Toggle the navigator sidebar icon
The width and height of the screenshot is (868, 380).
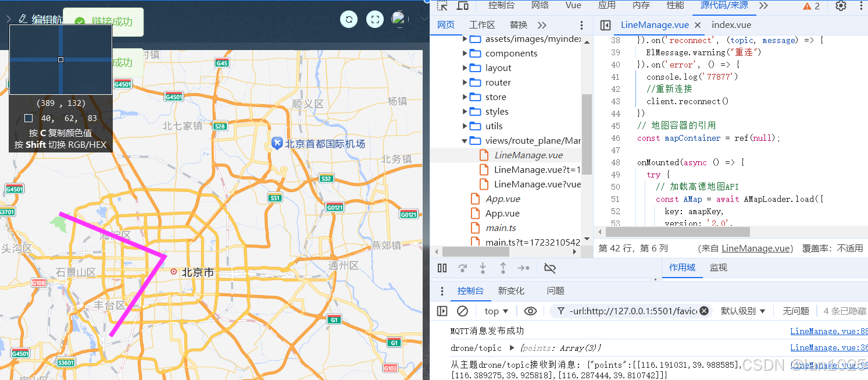[605, 25]
